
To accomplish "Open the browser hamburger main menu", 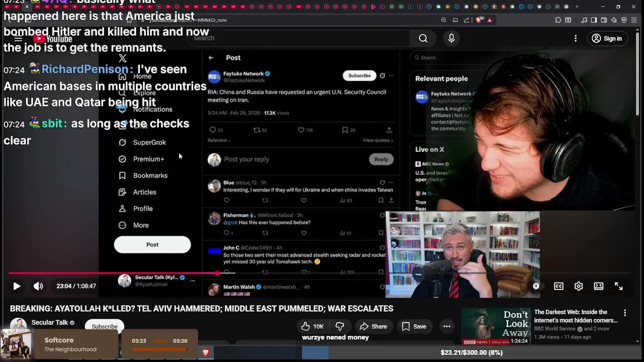I will [634, 20].
